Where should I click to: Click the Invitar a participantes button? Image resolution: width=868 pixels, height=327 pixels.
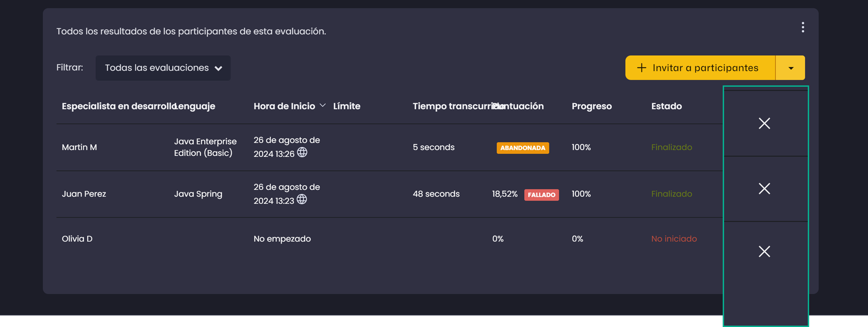[x=700, y=68]
